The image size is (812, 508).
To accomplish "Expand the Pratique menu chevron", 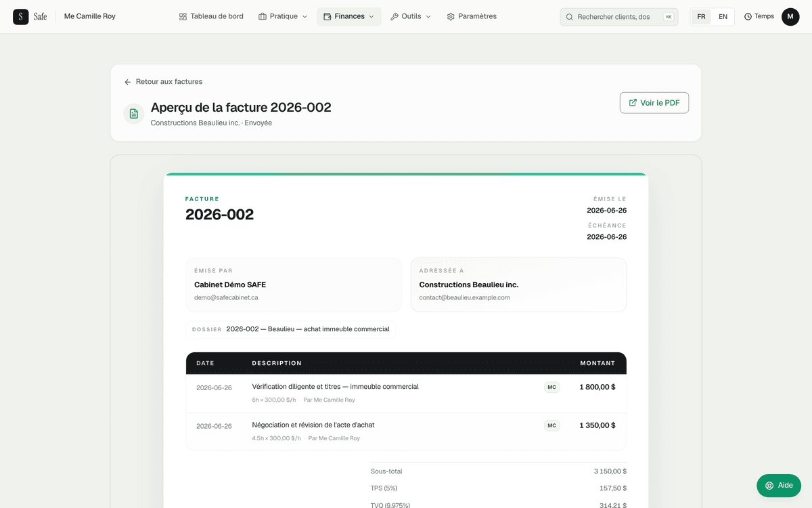I will 304,17.
